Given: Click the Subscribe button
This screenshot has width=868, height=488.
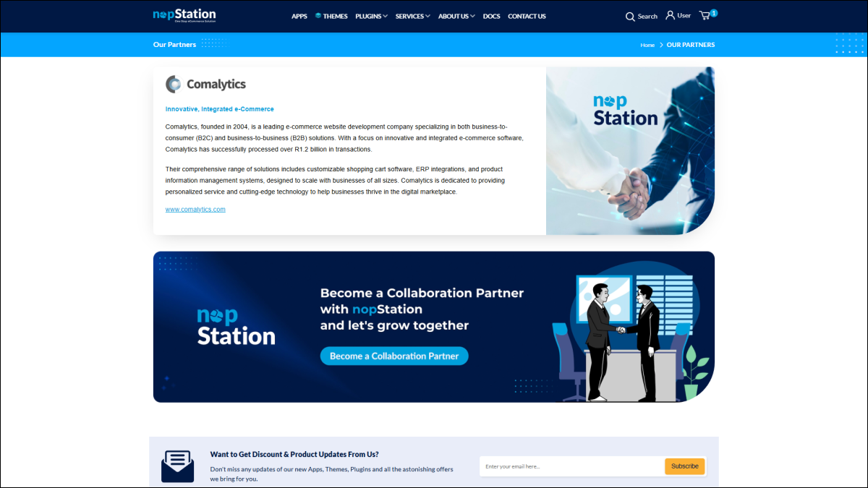Looking at the screenshot, I should 684,466.
